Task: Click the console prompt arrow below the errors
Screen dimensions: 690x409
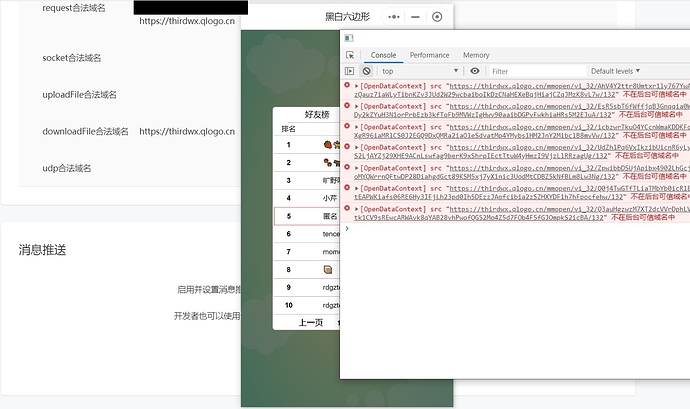Action: 347,228
